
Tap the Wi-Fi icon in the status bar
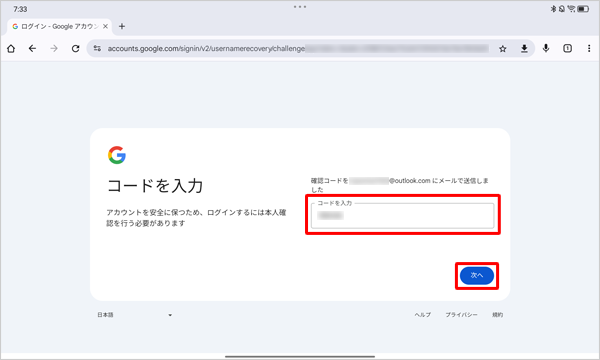[571, 9]
